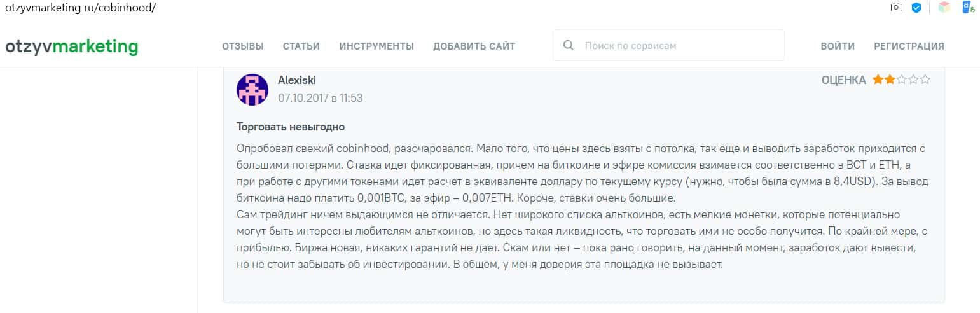Open the ДОБАВИТЬ САЙТ menu item
This screenshot has width=980, height=313.
[x=474, y=46]
